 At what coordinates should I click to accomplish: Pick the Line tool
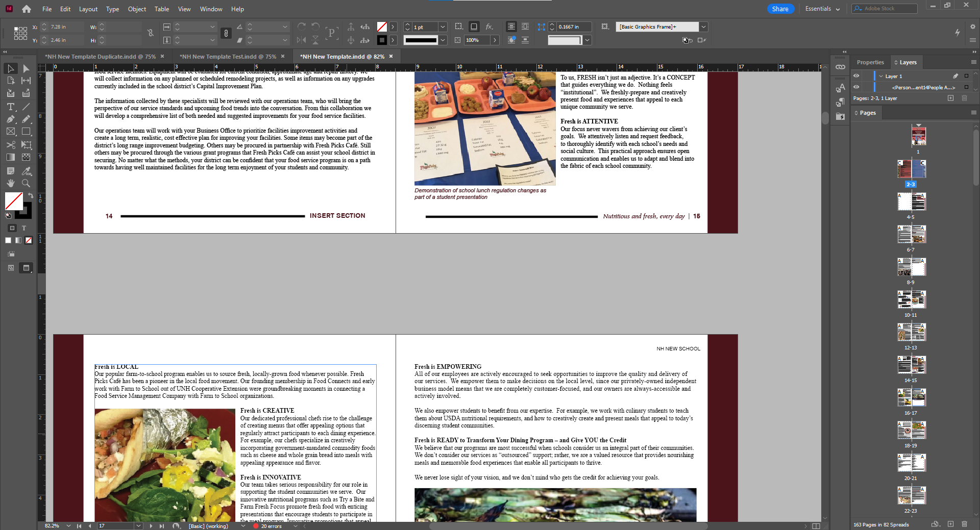(26, 107)
